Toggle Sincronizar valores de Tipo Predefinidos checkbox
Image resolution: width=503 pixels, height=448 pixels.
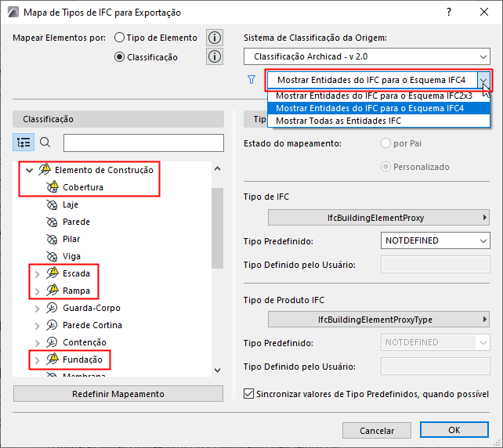click(x=248, y=393)
